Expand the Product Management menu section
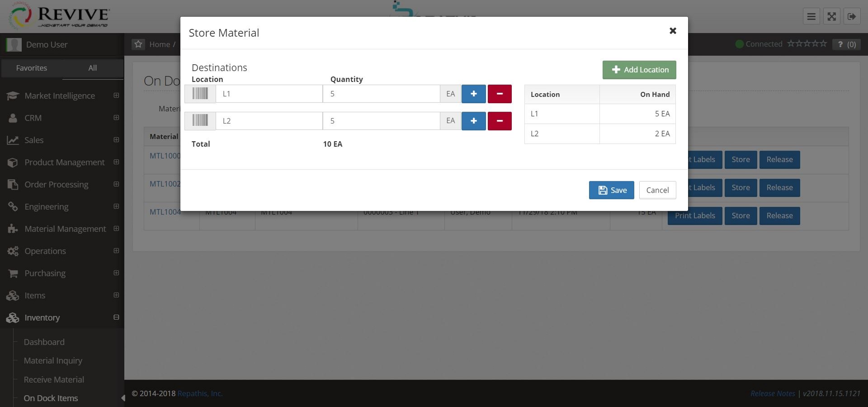868x407 pixels. pos(116,161)
